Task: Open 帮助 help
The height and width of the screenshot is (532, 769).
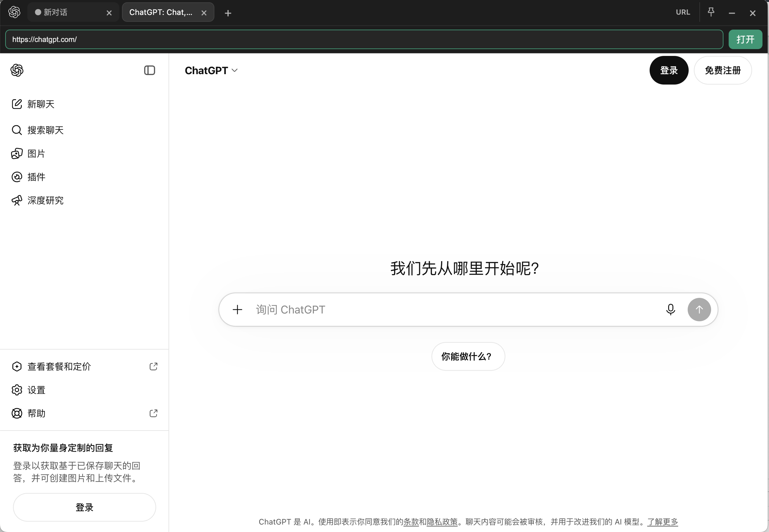Action: coord(84,413)
